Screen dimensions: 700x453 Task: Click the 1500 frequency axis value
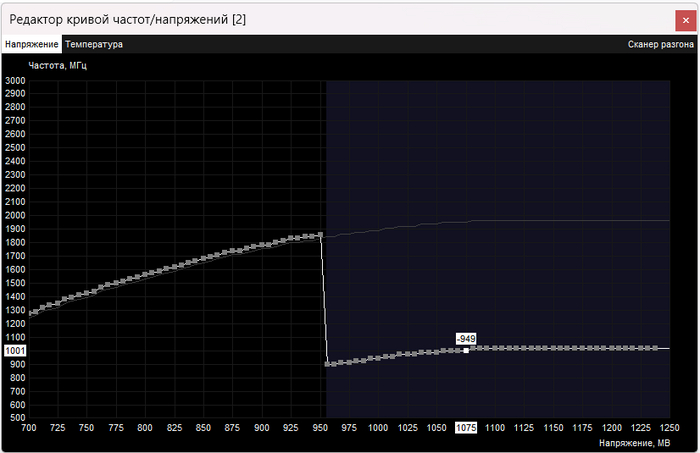tap(15, 283)
